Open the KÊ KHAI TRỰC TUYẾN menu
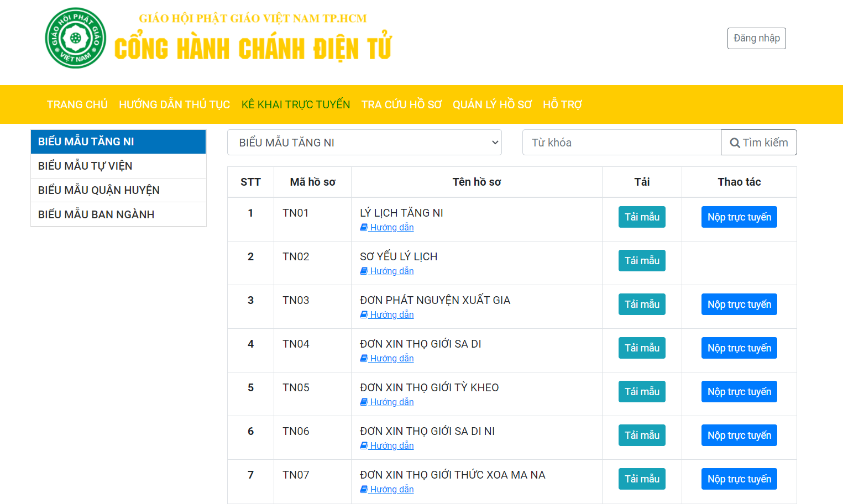The image size is (843, 504). coord(295,104)
